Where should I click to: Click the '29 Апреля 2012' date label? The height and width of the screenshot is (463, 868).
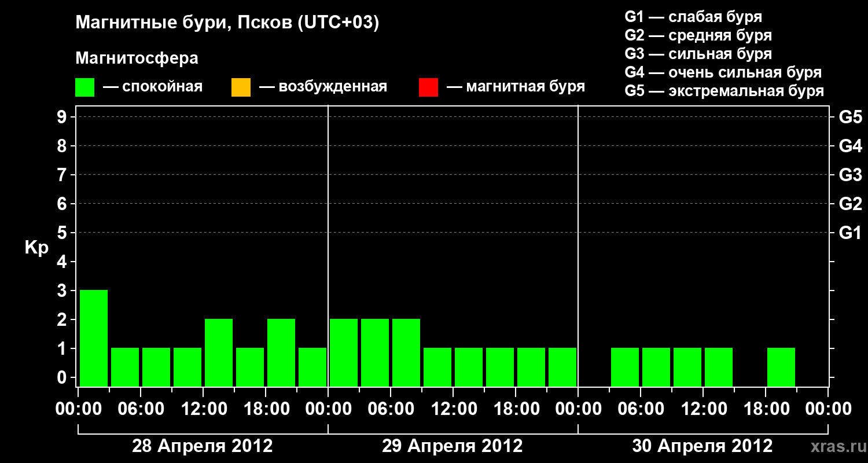click(453, 446)
